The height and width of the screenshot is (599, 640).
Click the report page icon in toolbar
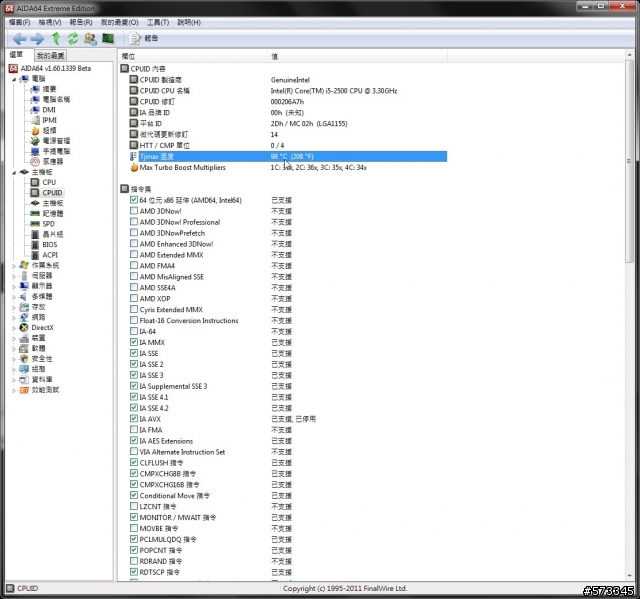(x=135, y=38)
